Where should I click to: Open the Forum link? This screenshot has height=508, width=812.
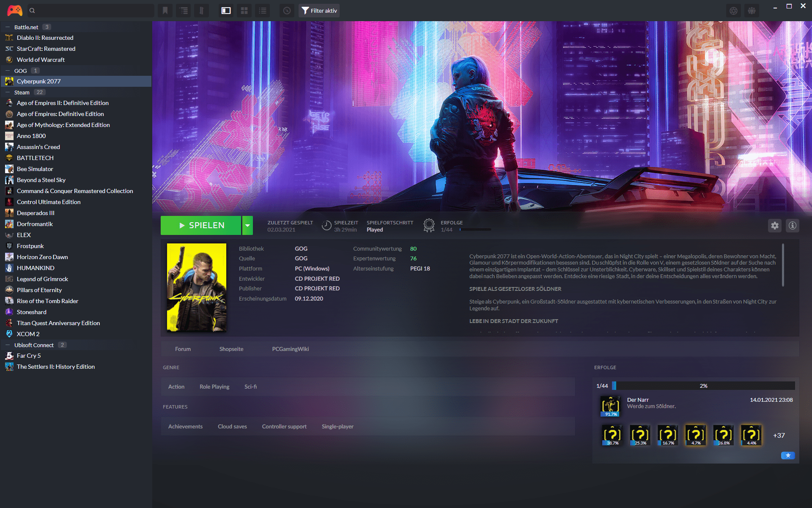pos(183,349)
